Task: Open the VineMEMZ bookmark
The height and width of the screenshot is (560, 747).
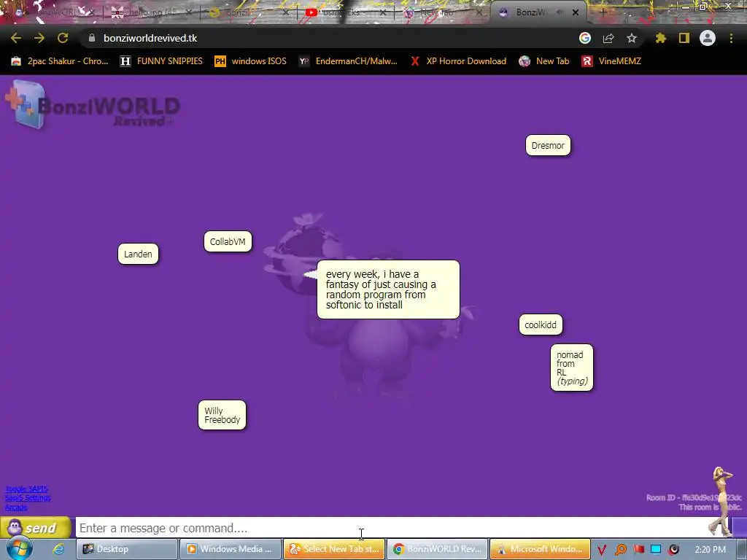Action: [612, 61]
